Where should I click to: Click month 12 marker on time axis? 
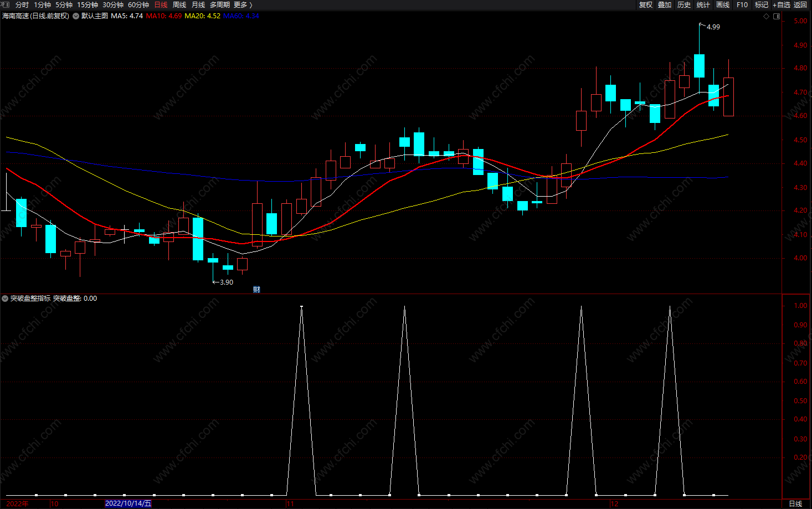pos(614,503)
